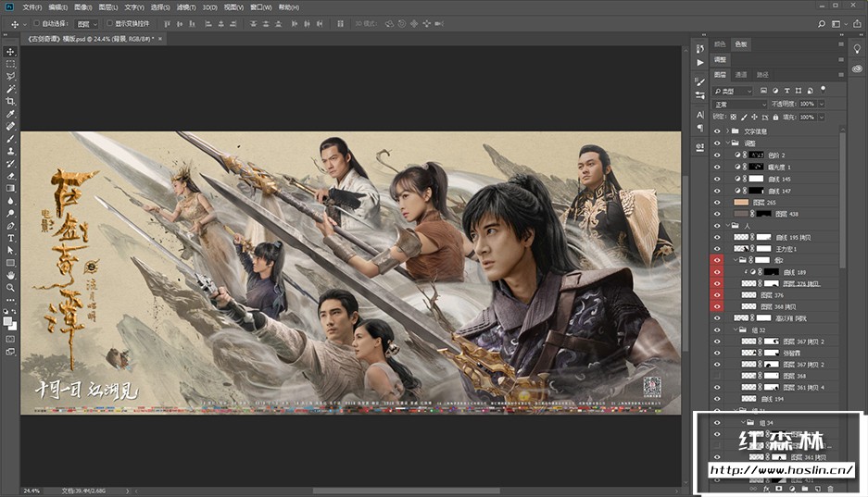The height and width of the screenshot is (497, 868).
Task: Select the Eyedropper tool
Action: pyautogui.click(x=10, y=114)
